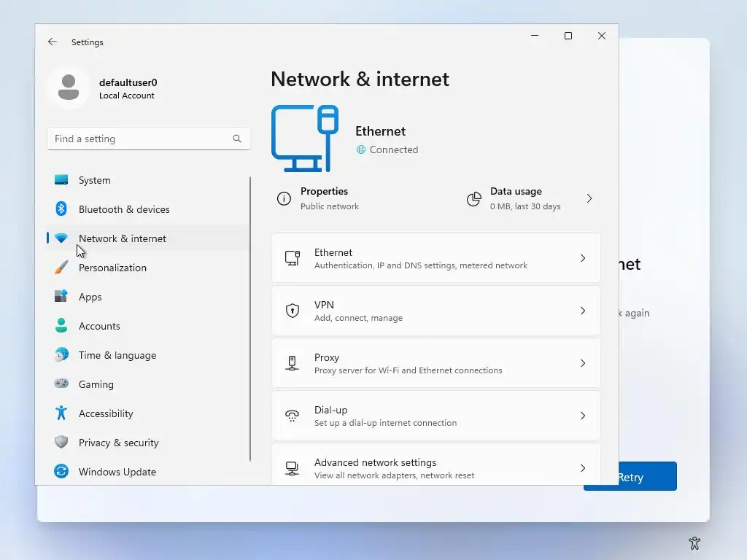Minimize the Settings window
Screen dimensions: 747x560
click(535, 36)
